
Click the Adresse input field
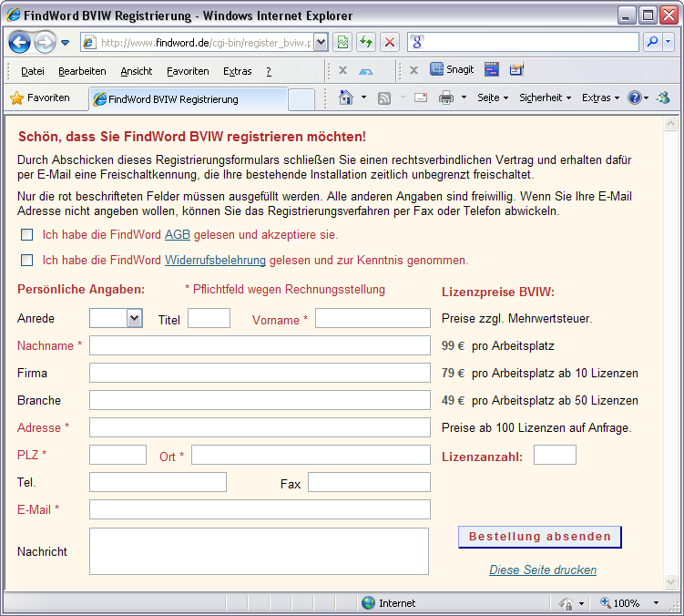(x=260, y=427)
